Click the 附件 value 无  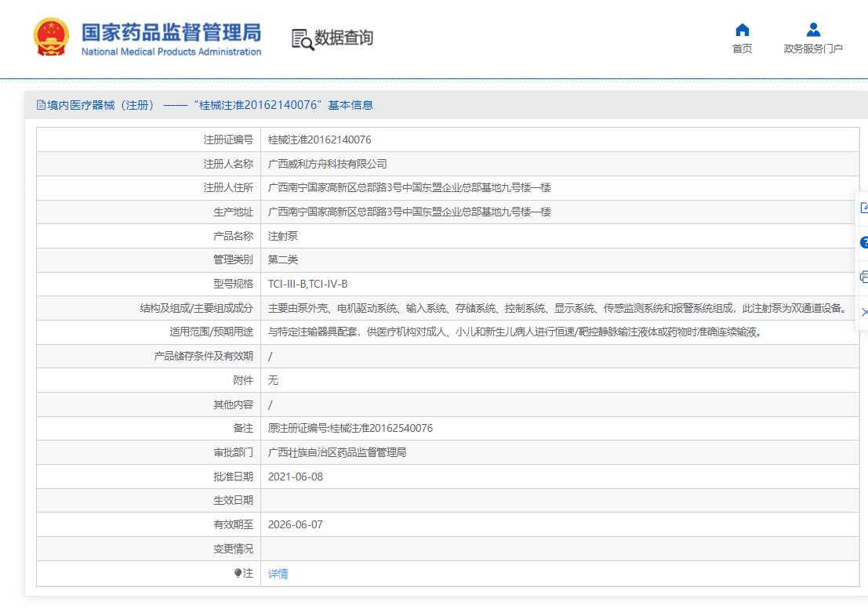(x=273, y=380)
